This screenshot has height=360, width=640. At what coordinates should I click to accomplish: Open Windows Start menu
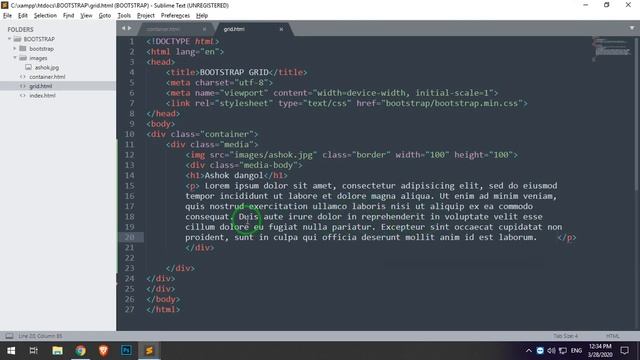[x=11, y=351]
